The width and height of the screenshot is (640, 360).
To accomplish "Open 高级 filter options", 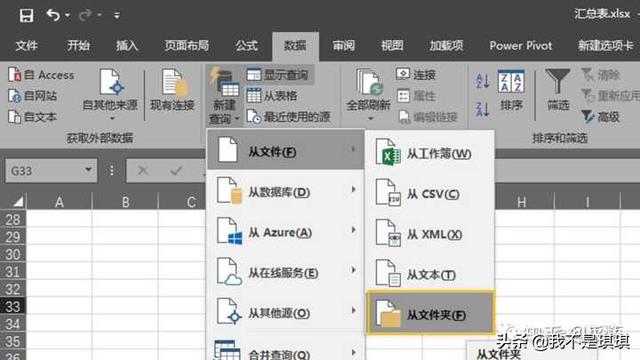I will click(x=601, y=117).
